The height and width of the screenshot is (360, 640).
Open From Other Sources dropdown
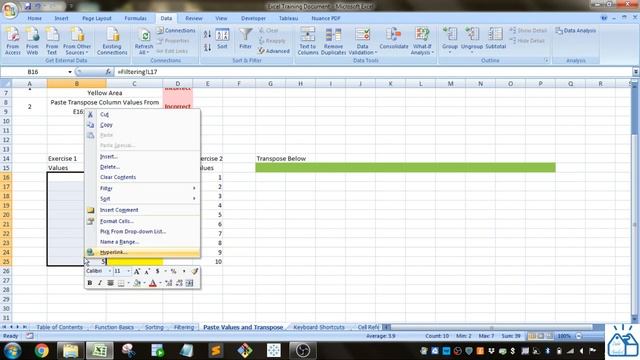(77, 41)
